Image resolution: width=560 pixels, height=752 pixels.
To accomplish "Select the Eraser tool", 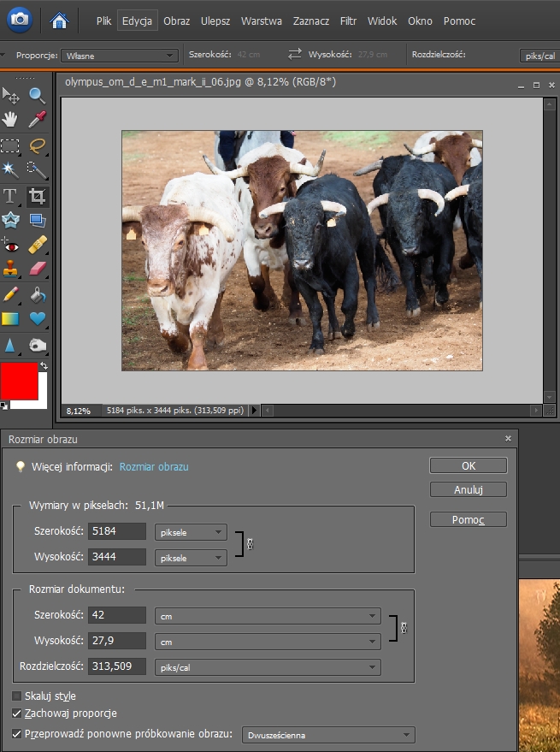I will [x=37, y=269].
